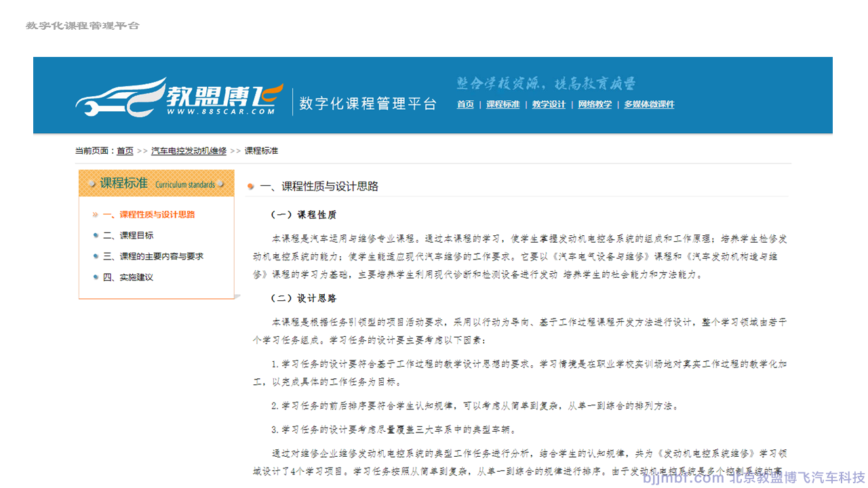Select 一、课程性质与设计思路 in the sidebar
Screen dimensions: 868x488
149,215
